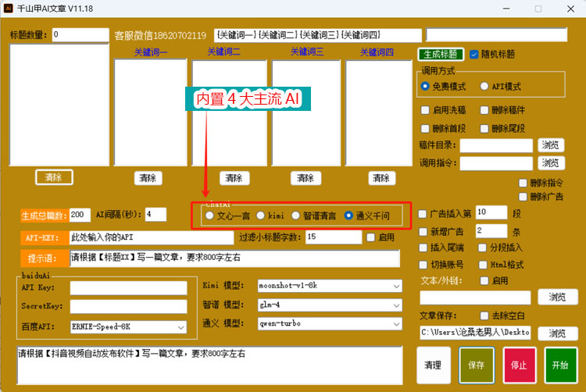Click 浏览 next to 调用指令
Image resolution: width=586 pixels, height=392 pixels.
(551, 162)
